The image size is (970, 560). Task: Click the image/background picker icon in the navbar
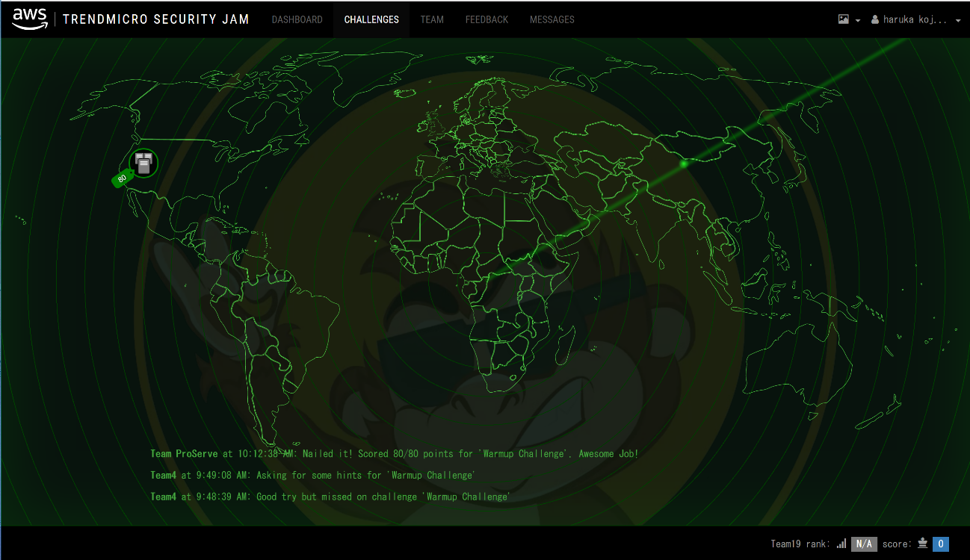(x=843, y=20)
